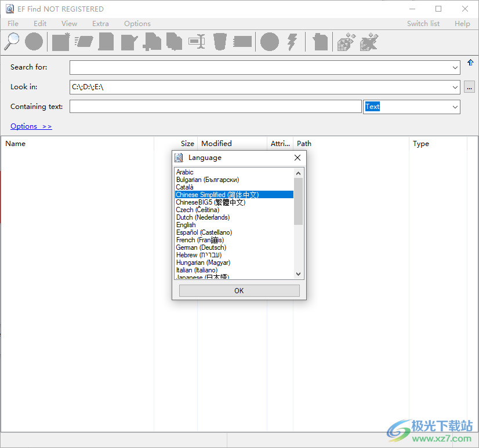Click the move files toolbar icon

[x=152, y=42]
